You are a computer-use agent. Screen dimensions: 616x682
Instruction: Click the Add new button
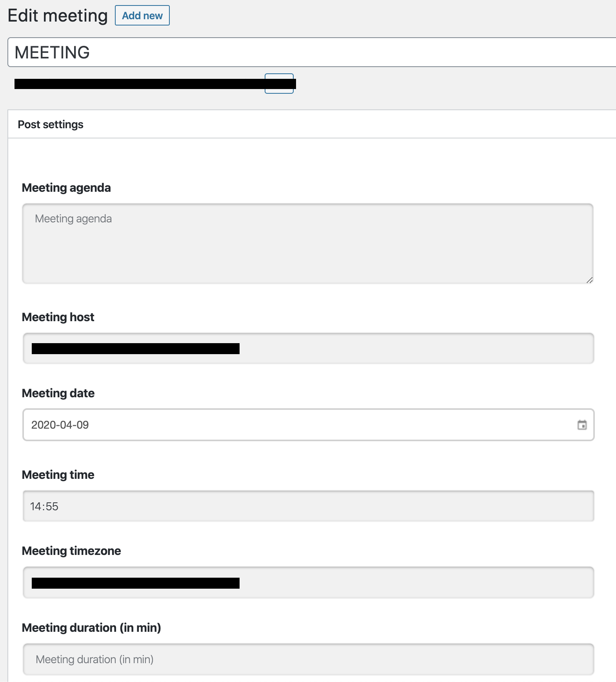[142, 16]
